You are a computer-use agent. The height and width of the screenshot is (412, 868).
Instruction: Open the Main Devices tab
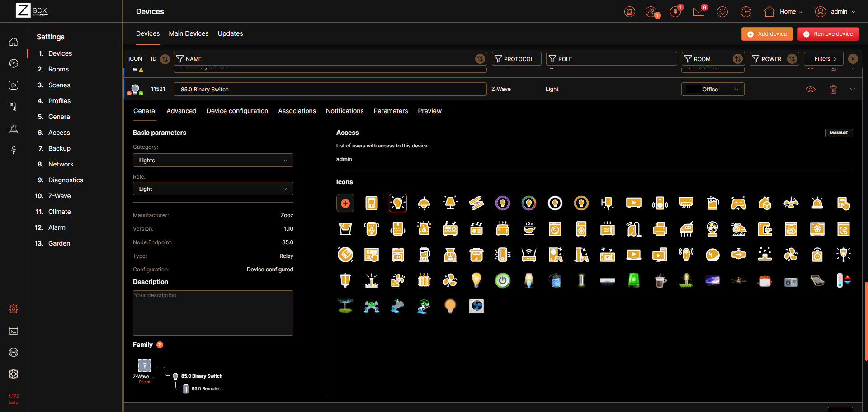189,33
